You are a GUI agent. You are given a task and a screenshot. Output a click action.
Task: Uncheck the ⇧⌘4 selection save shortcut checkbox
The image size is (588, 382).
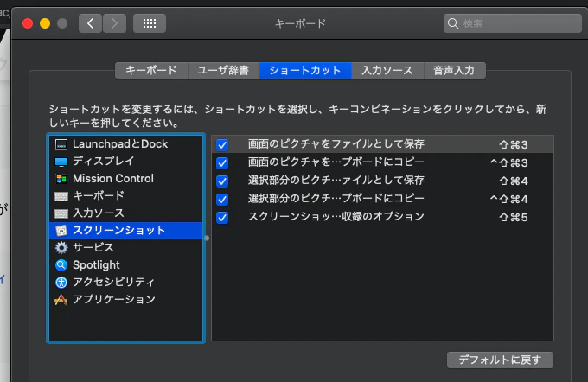222,181
